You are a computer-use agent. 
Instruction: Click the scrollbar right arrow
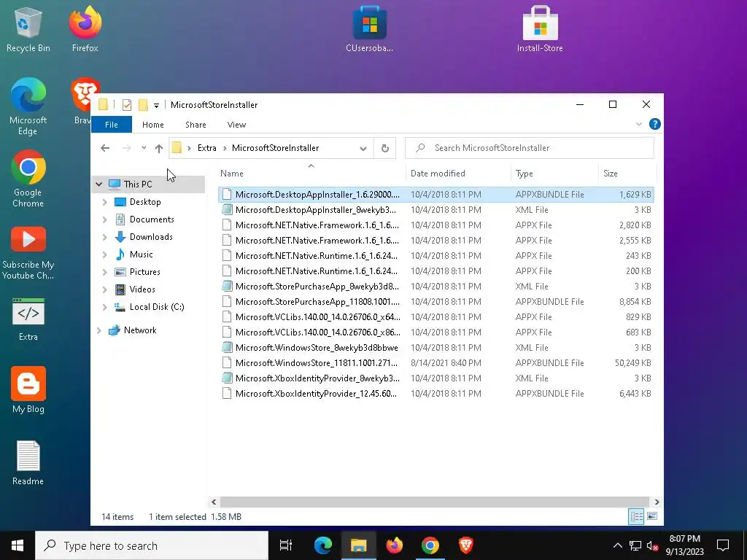point(657,502)
